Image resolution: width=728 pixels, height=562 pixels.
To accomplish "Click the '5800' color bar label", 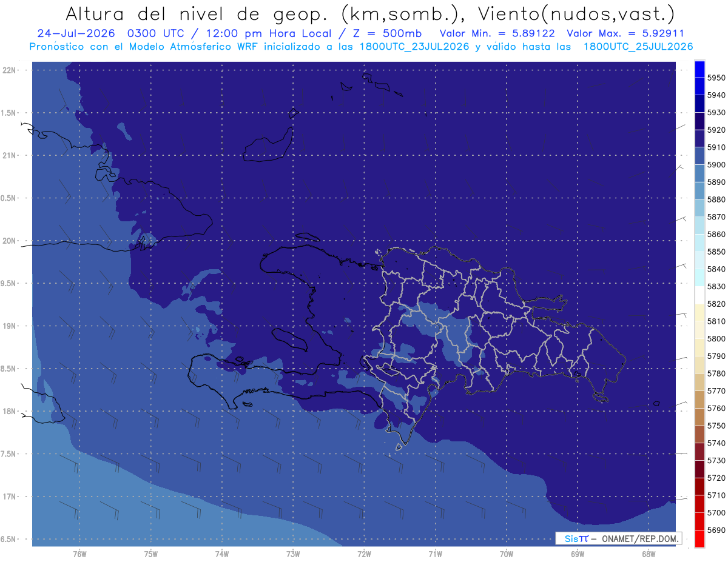I will pos(716,338).
